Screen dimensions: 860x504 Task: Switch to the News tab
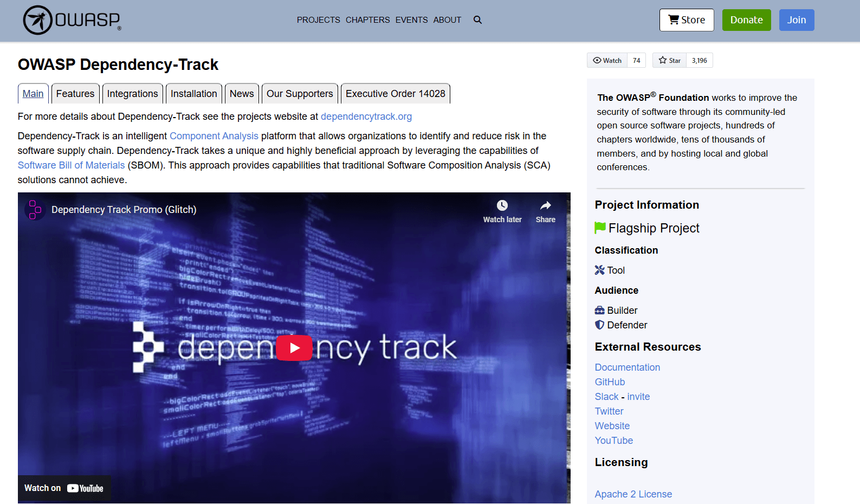242,94
